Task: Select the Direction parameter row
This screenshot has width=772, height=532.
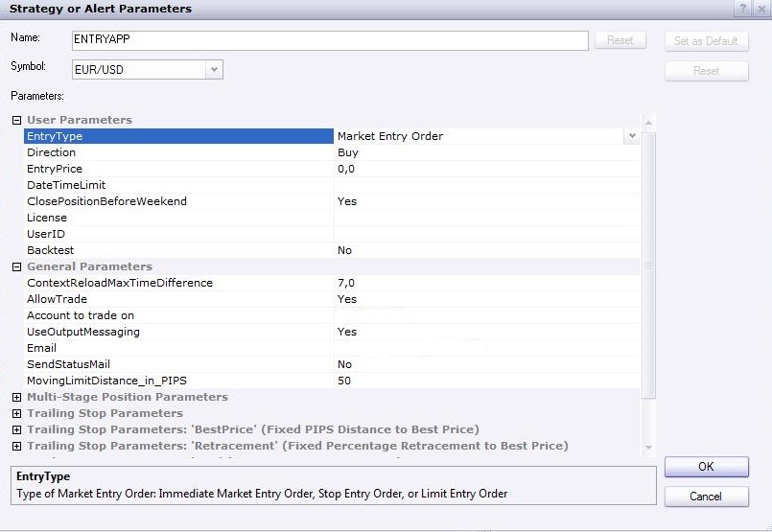Action: coord(178,152)
